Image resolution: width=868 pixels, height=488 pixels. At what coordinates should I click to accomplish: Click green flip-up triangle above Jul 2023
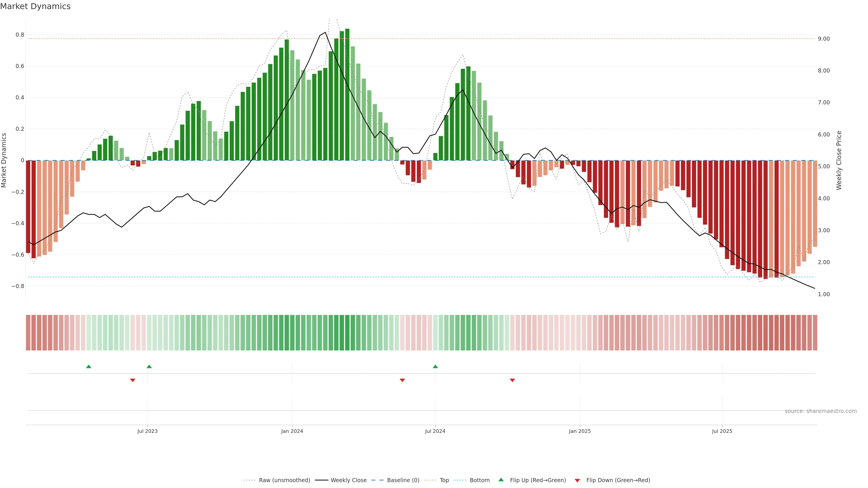[x=149, y=366]
